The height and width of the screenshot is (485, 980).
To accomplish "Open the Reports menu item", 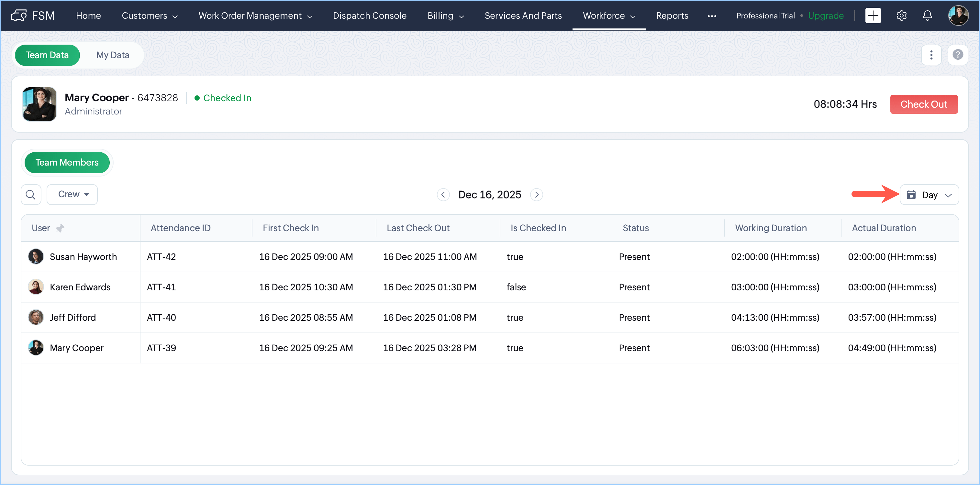I will pyautogui.click(x=672, y=16).
